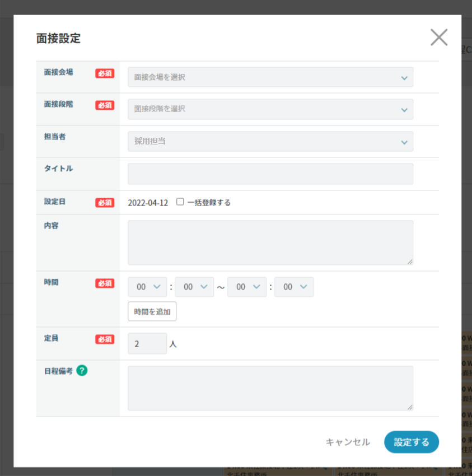Expand the 面接段階 selection dropdown
The height and width of the screenshot is (476, 472).
270,109
